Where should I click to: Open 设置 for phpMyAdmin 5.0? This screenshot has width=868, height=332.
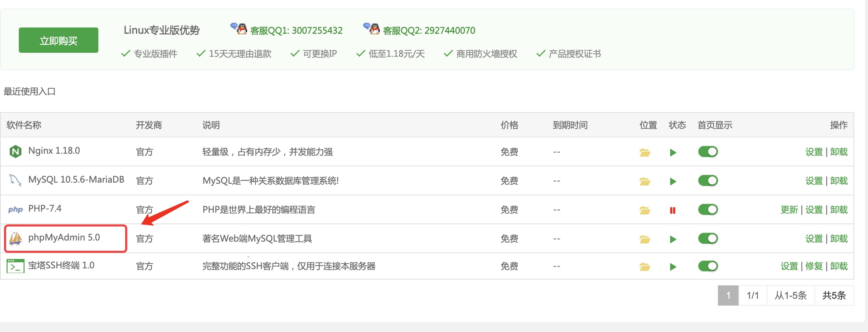click(814, 239)
